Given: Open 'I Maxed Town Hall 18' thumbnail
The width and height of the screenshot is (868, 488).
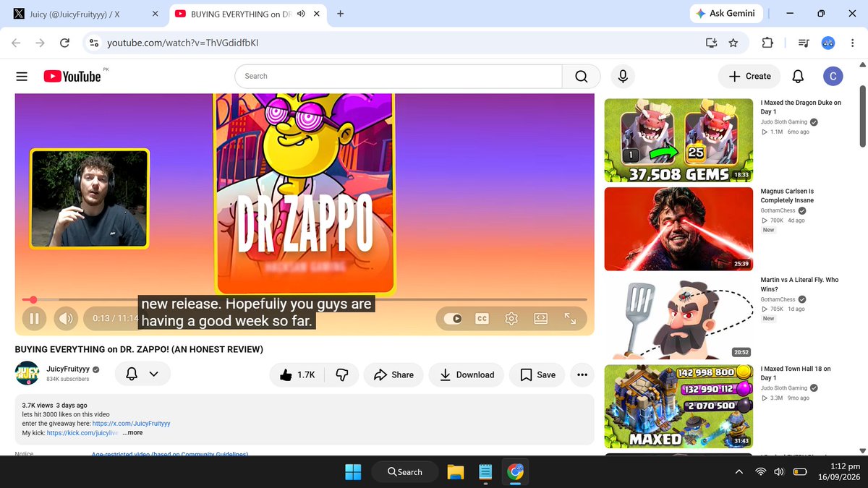Looking at the screenshot, I should [x=678, y=406].
